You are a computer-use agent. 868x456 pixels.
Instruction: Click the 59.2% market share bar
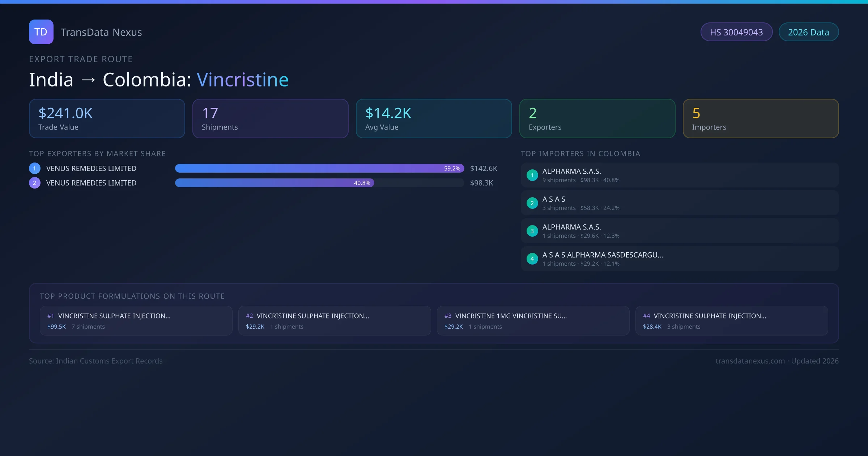point(319,168)
